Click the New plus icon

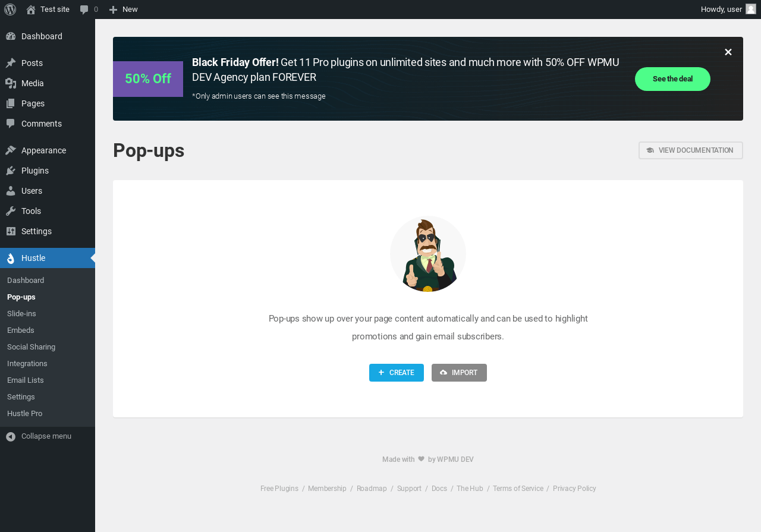[113, 10]
